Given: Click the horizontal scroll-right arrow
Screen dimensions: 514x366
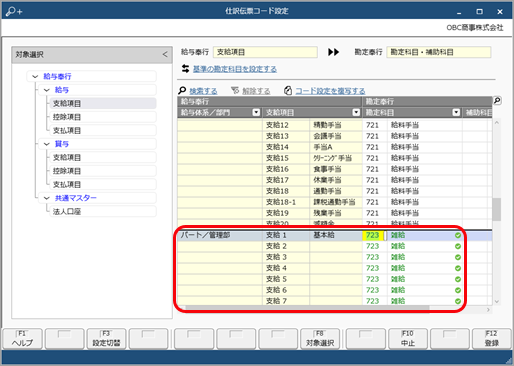Looking at the screenshot, I should 488,310.
